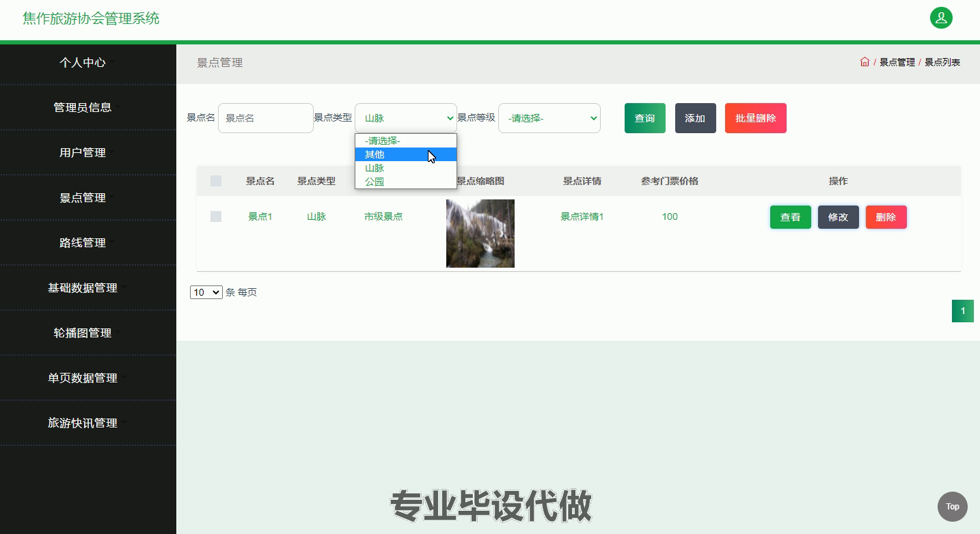Click the 操作 column header
Screen dimensions: 980x534
[x=839, y=181]
